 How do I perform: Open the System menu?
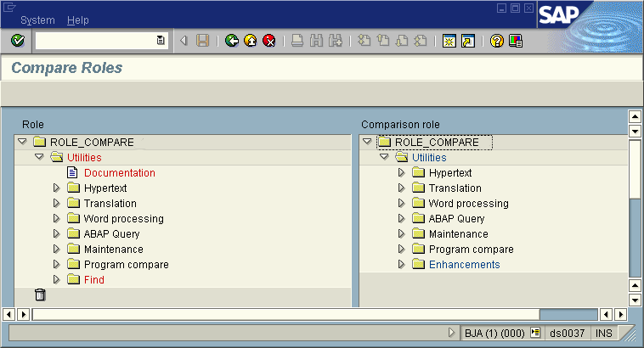point(37,20)
